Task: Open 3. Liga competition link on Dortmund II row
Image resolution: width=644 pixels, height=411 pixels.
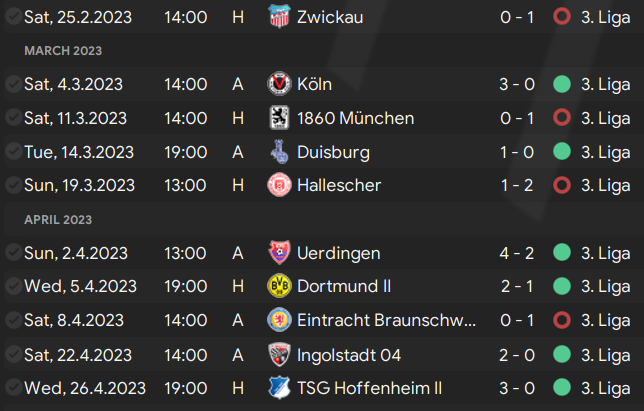Action: 605,287
